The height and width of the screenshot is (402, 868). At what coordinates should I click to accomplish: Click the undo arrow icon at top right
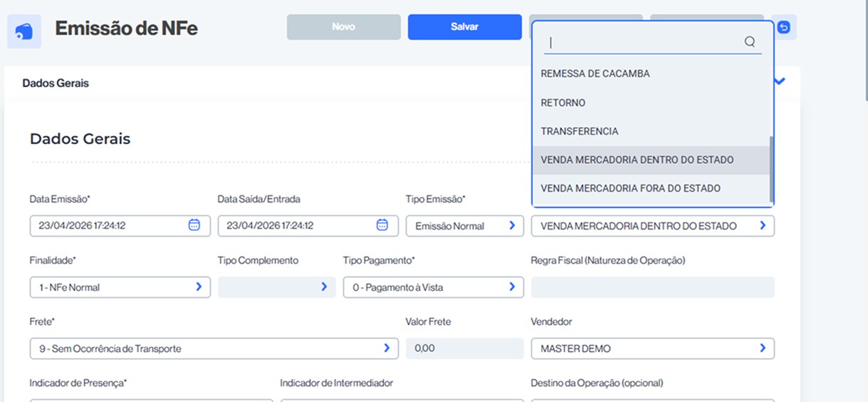pyautogui.click(x=784, y=27)
